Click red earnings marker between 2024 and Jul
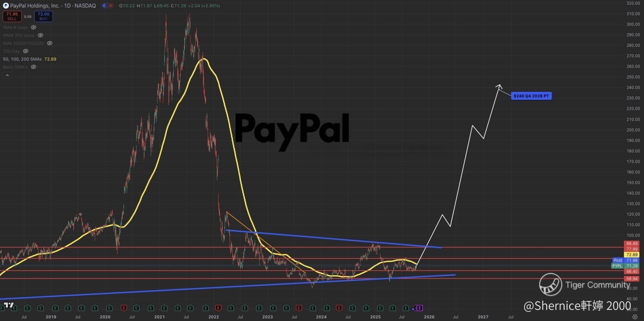 (339, 308)
